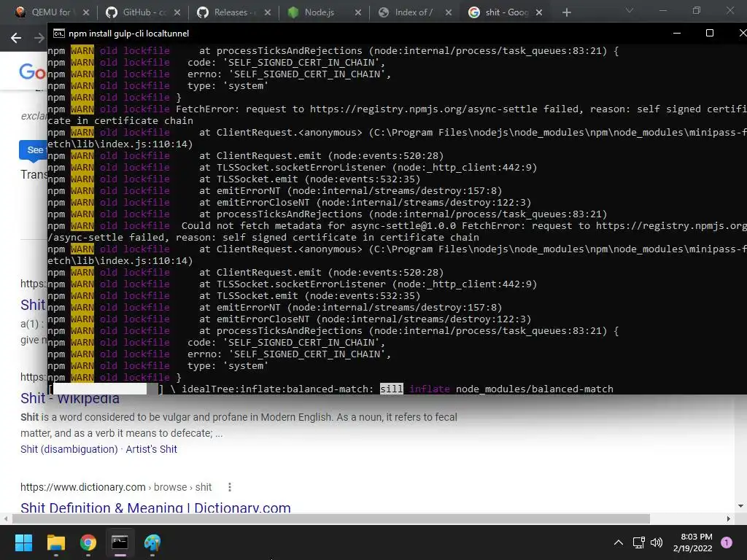Select the shit - Google tab
This screenshot has height=560, width=747.
click(x=504, y=12)
